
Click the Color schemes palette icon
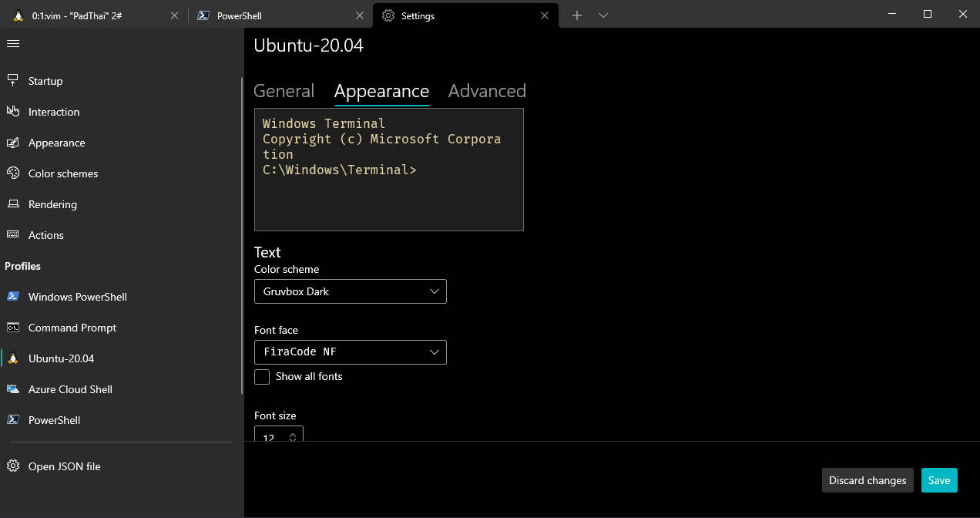click(x=13, y=173)
